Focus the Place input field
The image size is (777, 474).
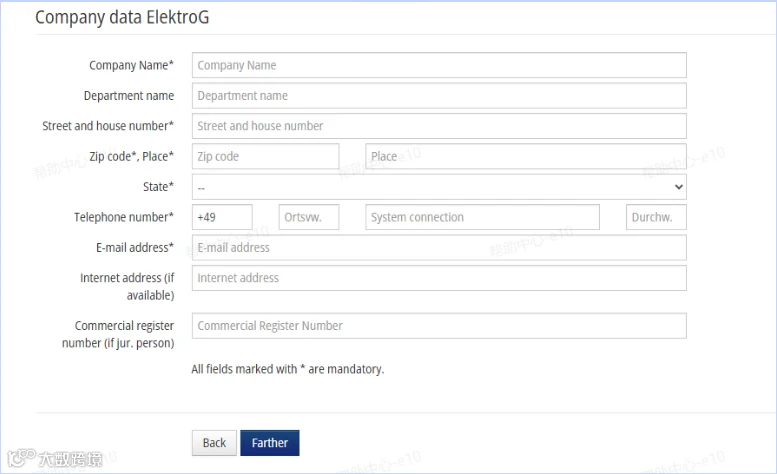526,156
